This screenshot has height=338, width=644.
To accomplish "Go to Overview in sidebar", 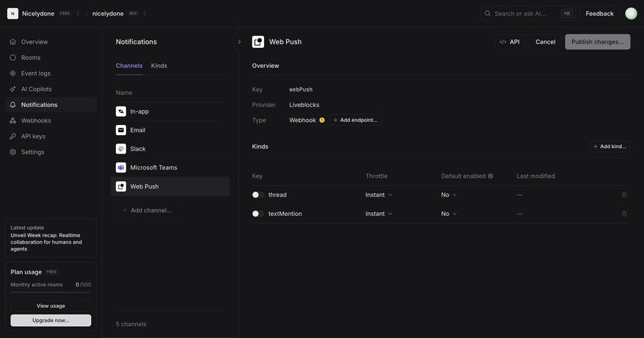I will [51, 42].
